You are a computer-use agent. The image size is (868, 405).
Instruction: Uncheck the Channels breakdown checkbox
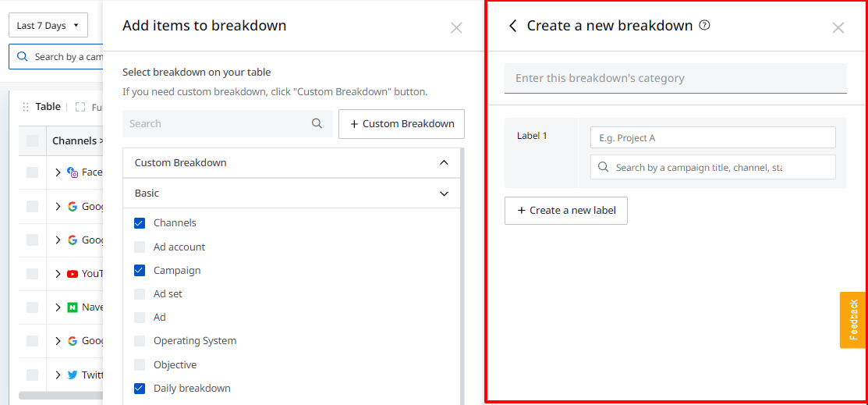pyautogui.click(x=140, y=223)
